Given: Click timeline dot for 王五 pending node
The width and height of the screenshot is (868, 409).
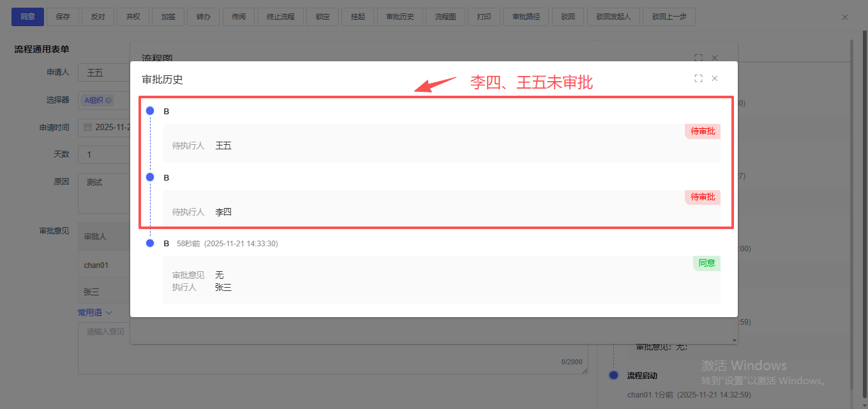Looking at the screenshot, I should click(x=150, y=111).
